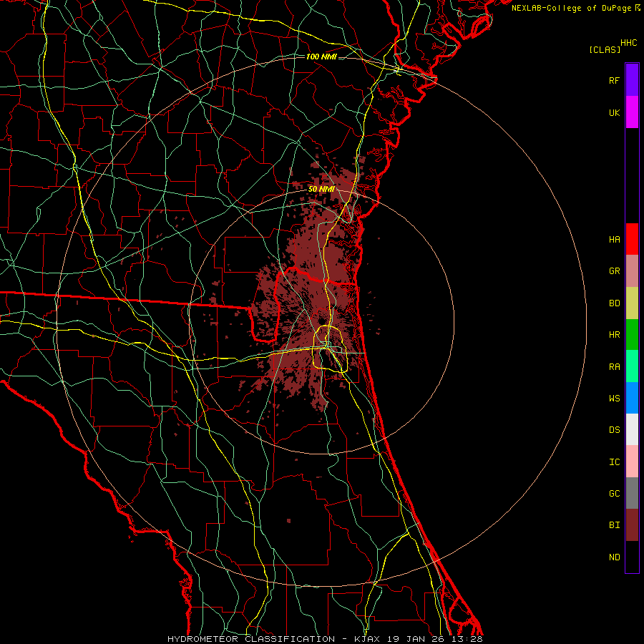Image resolution: width=644 pixels, height=644 pixels.
Task: Click the [CLAS] units label
Action: (x=605, y=49)
